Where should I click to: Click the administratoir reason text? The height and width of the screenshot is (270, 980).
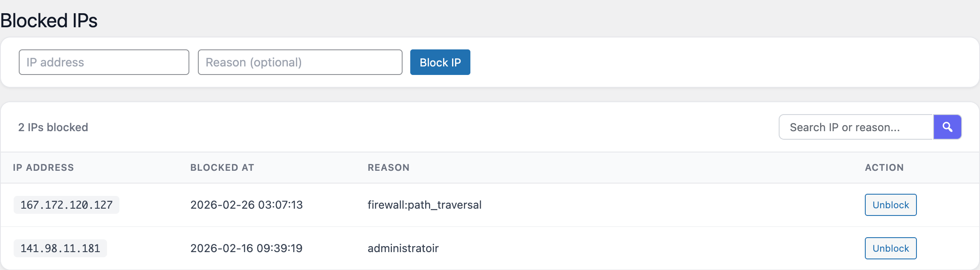(403, 248)
